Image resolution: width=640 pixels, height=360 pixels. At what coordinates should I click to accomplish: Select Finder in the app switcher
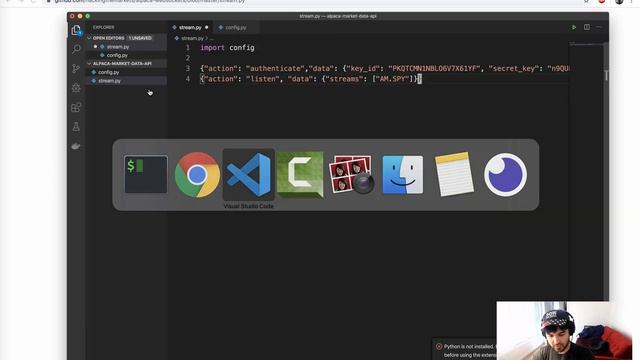pos(402,175)
